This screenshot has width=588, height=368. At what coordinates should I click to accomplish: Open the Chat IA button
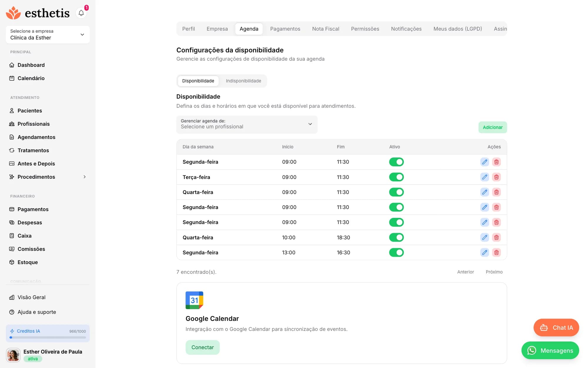pos(556,328)
